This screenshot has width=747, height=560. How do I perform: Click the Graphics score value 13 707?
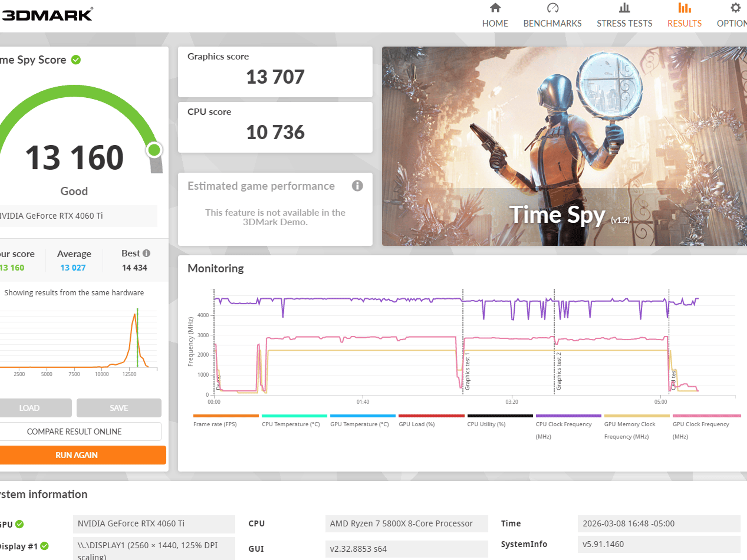coord(275,77)
